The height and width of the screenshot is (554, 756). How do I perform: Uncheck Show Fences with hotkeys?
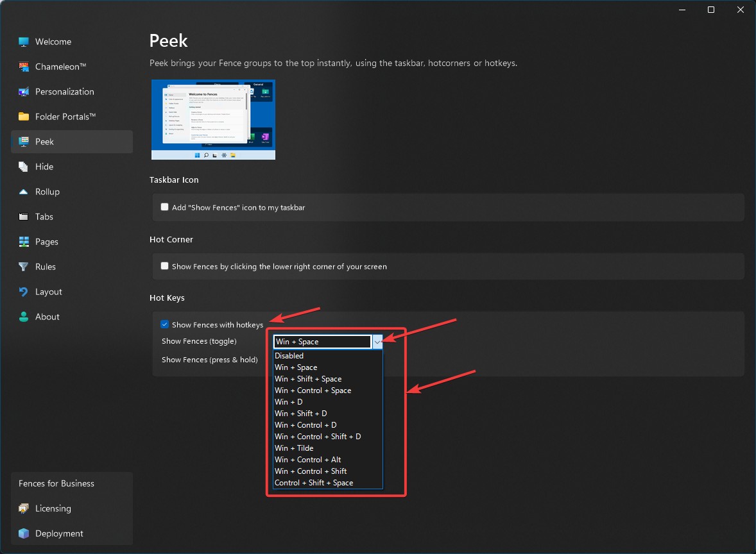coord(165,324)
